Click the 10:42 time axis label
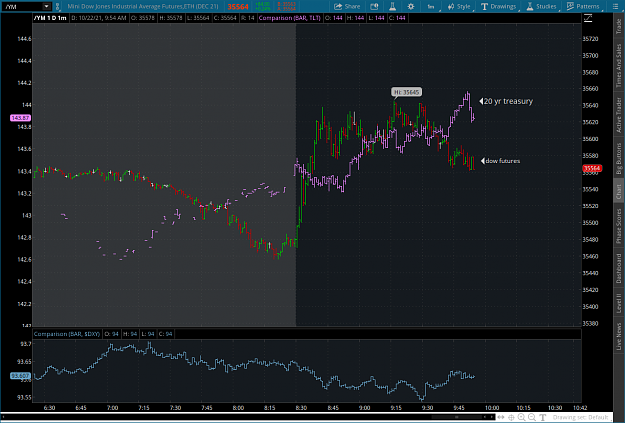 pos(580,408)
